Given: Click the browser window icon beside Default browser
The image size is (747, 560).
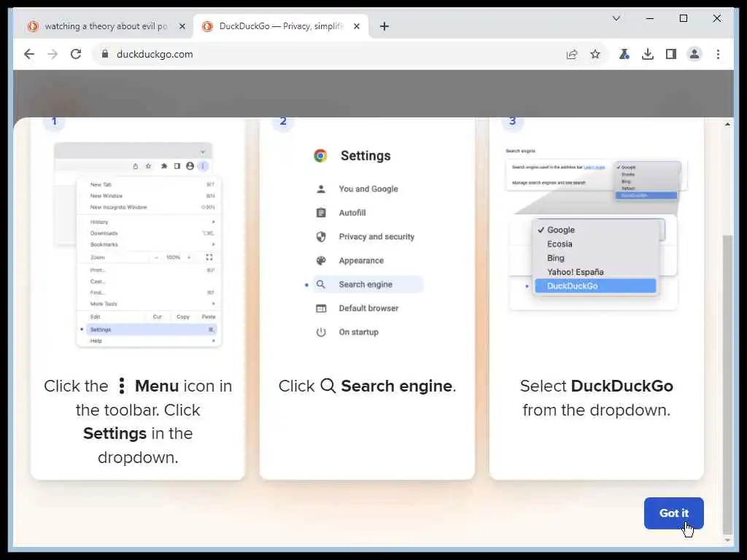Looking at the screenshot, I should pyautogui.click(x=321, y=308).
